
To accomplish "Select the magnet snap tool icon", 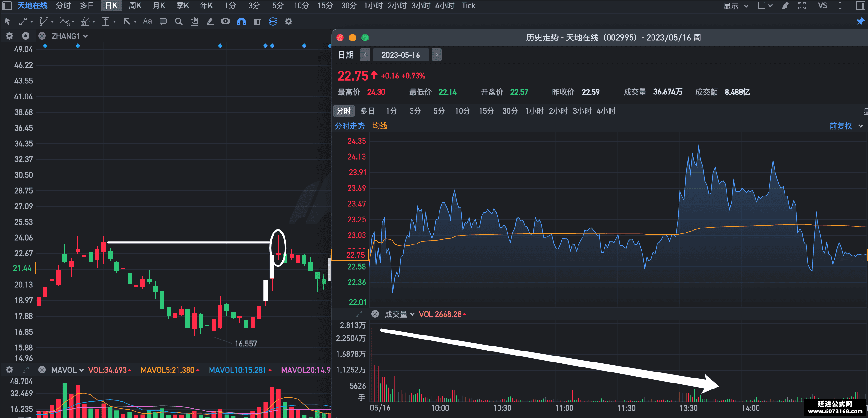I will coord(241,22).
